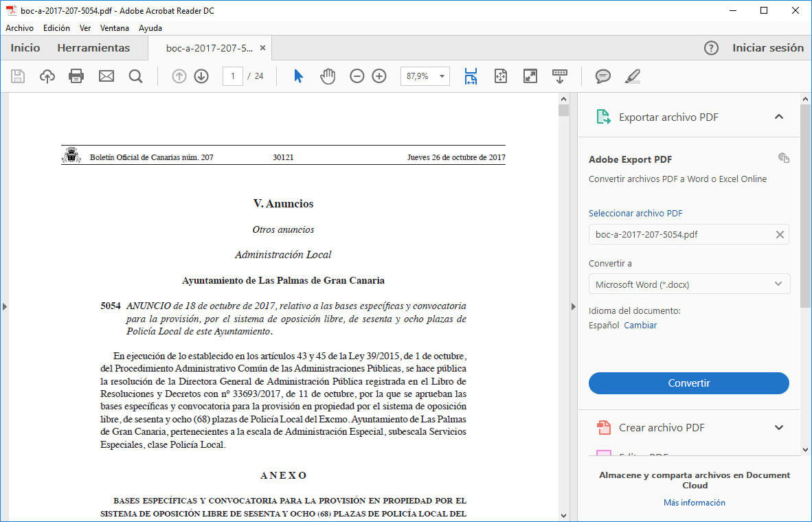Add a comment with the speech bubble tool
Image resolution: width=812 pixels, height=522 pixels.
(602, 76)
